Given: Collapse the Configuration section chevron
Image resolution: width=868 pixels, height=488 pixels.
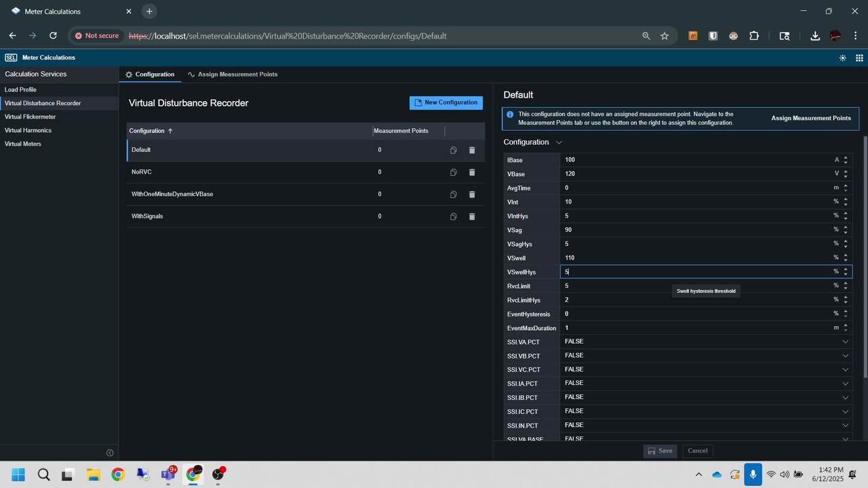Looking at the screenshot, I should click(559, 142).
